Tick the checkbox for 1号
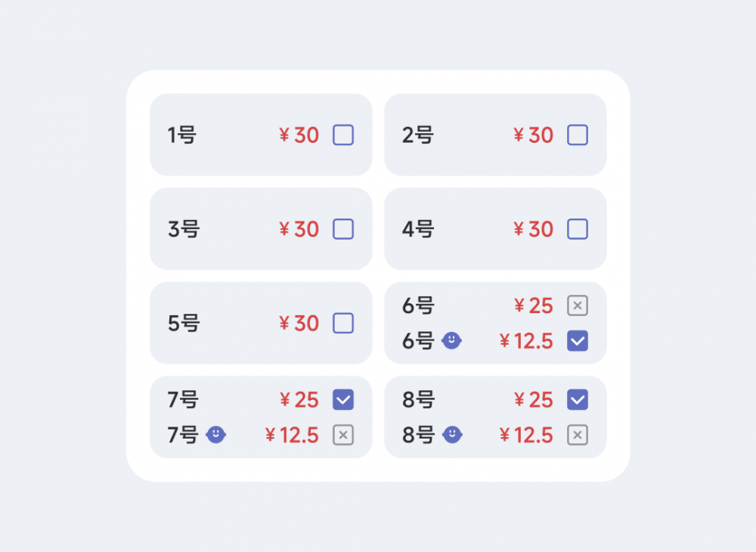756x552 pixels. click(x=343, y=135)
